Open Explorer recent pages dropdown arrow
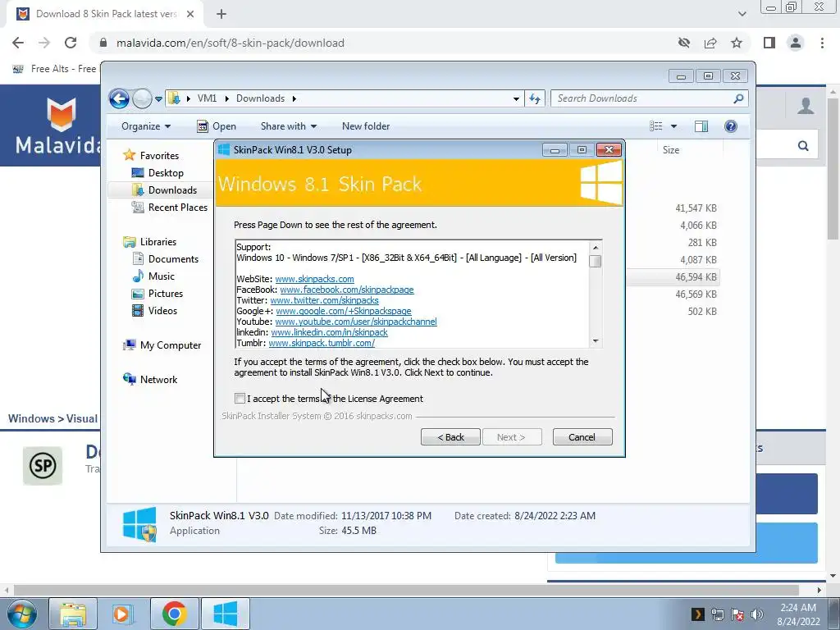 (x=158, y=99)
